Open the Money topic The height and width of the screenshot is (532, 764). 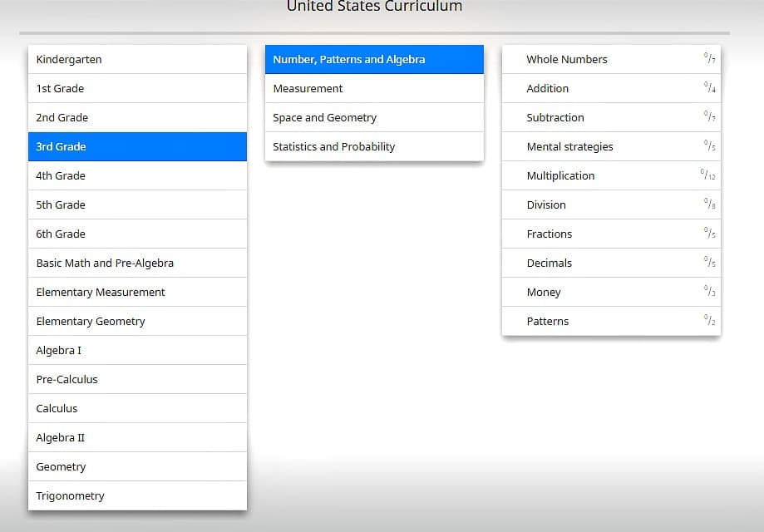coord(611,293)
